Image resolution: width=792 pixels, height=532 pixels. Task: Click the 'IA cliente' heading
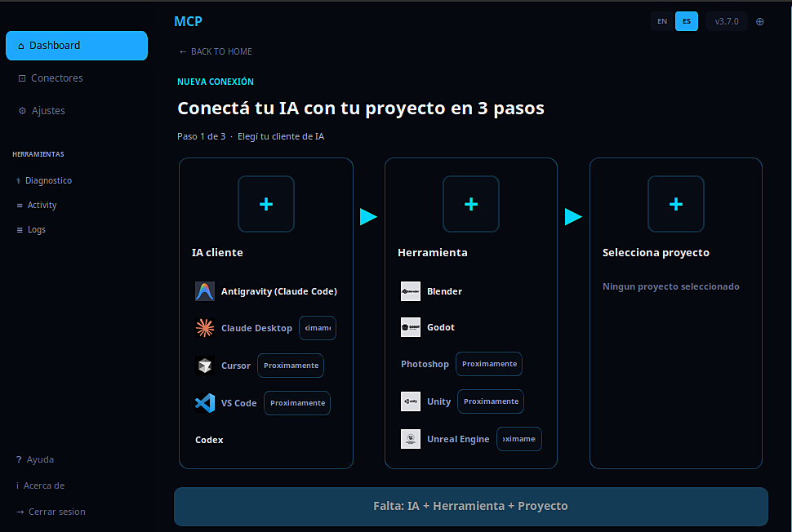click(x=217, y=252)
